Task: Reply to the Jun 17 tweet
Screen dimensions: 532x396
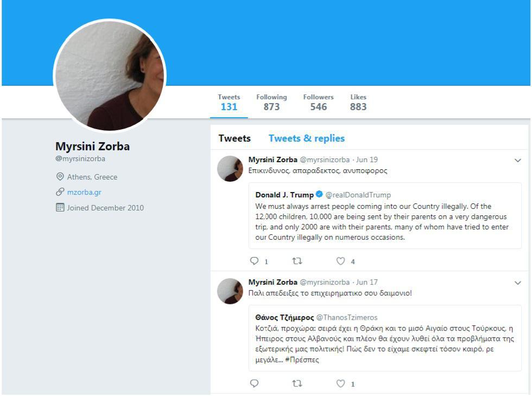Action: [254, 384]
